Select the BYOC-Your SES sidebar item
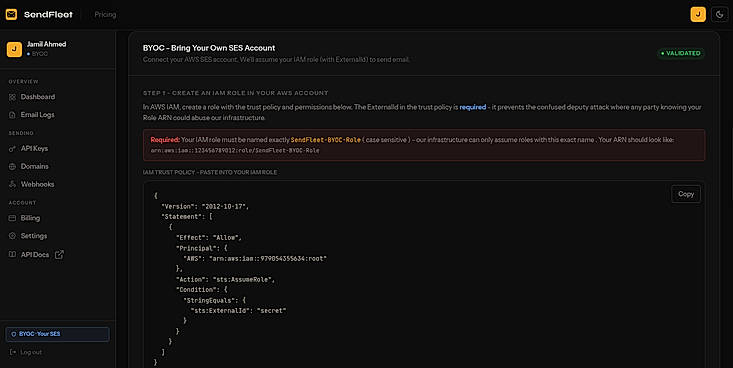Image resolution: width=733 pixels, height=368 pixels. click(57, 334)
